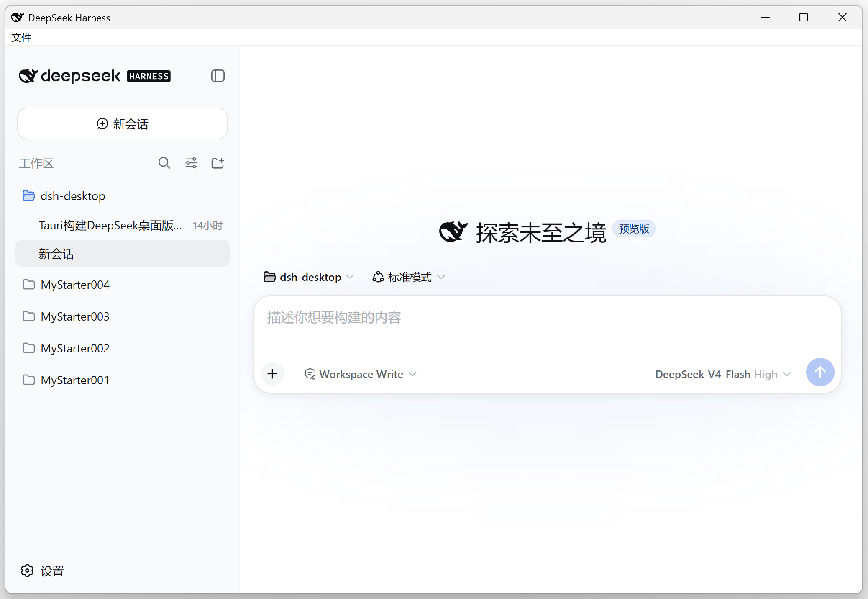Click the deepseek HARNESS sidebar logo
868x599 pixels.
click(95, 76)
